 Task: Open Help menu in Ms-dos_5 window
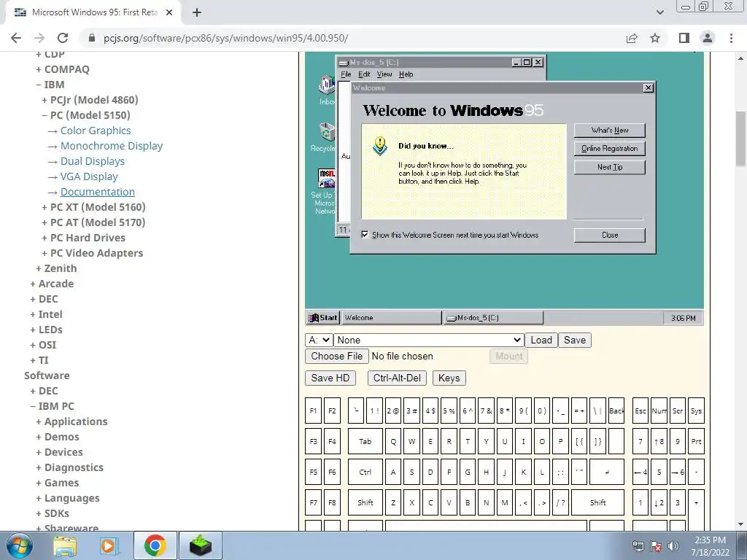pyautogui.click(x=406, y=74)
